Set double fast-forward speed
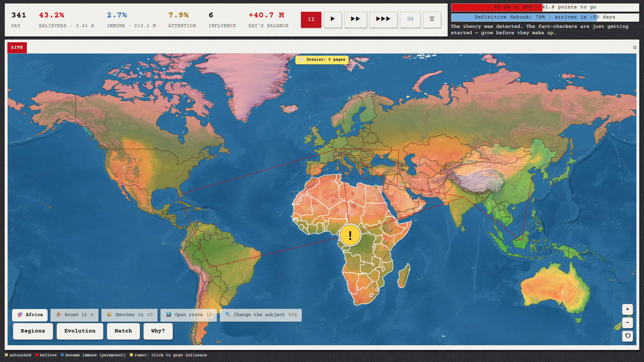Screen dimensions: 644x362 coord(356,19)
